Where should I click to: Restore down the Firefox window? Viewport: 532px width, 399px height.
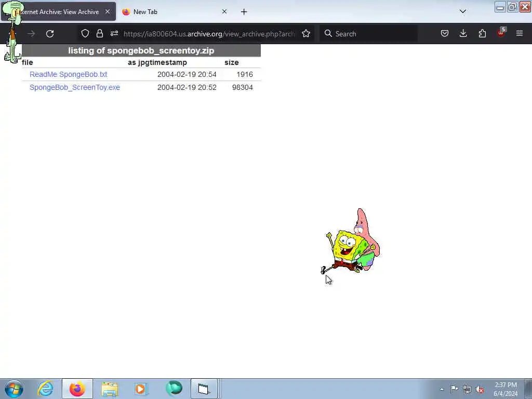coord(512,7)
